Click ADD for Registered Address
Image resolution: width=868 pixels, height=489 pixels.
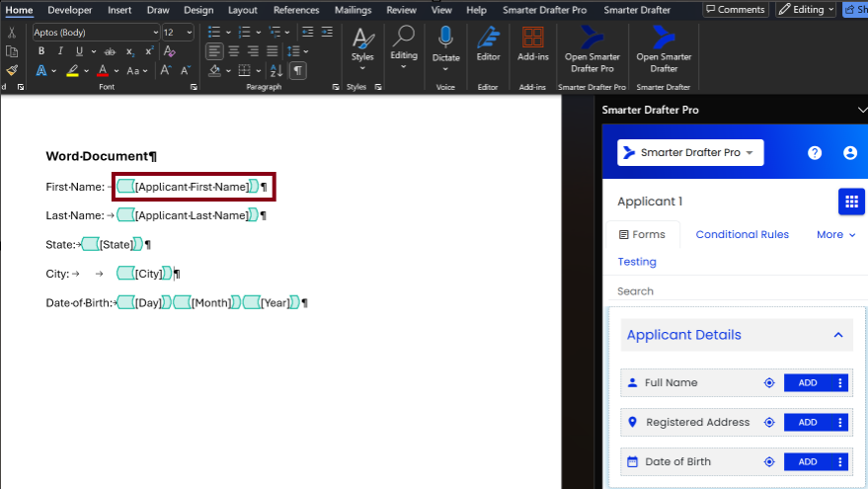pos(808,422)
